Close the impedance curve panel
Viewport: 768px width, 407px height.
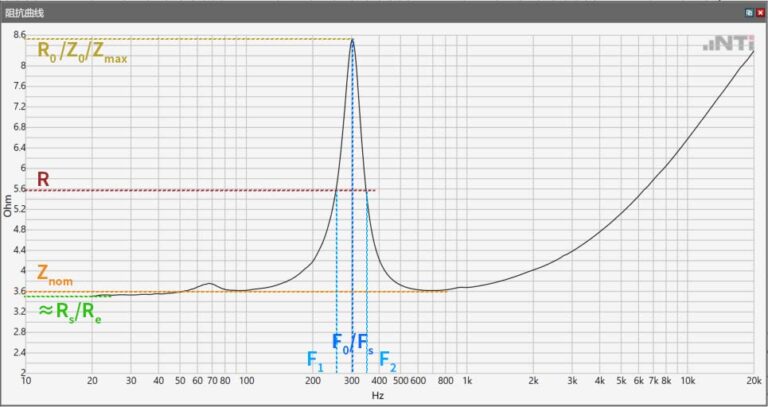tap(759, 13)
